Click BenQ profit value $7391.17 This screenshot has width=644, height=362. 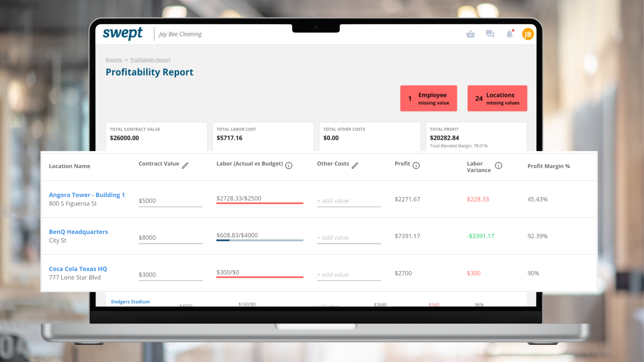pos(407,236)
